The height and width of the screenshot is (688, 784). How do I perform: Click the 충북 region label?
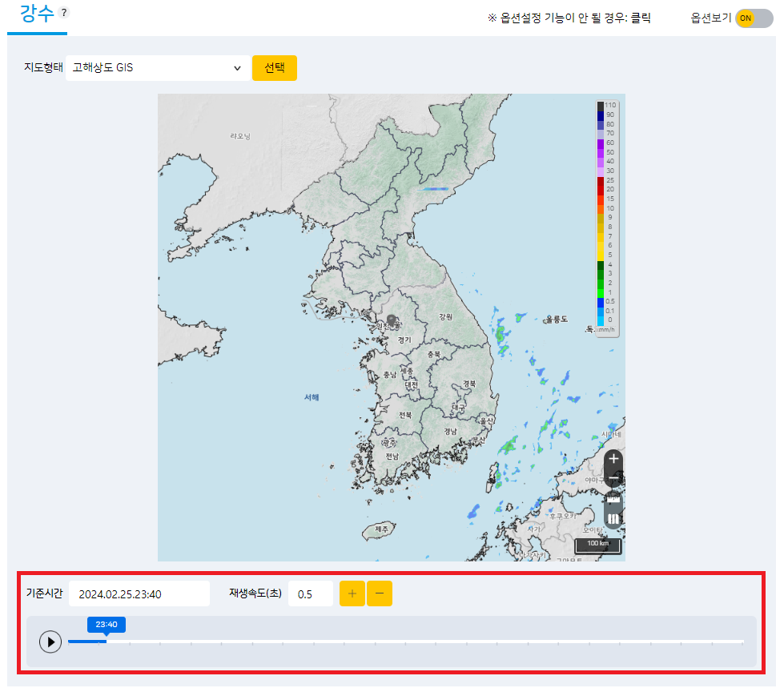(x=434, y=354)
